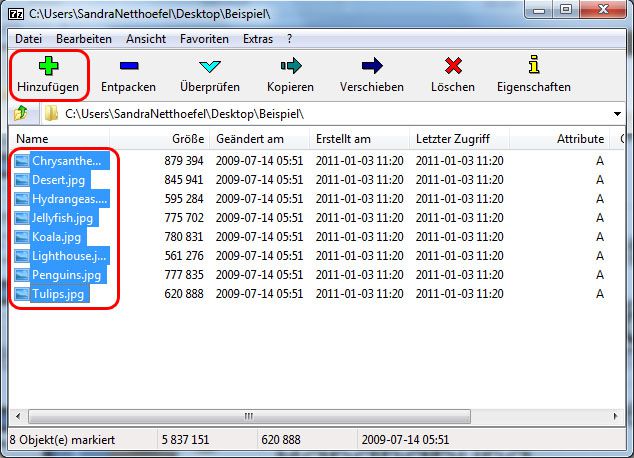Viewport: 634px width, 458px height.
Task: Click the Eigenschaften info icon
Action: pos(534,65)
